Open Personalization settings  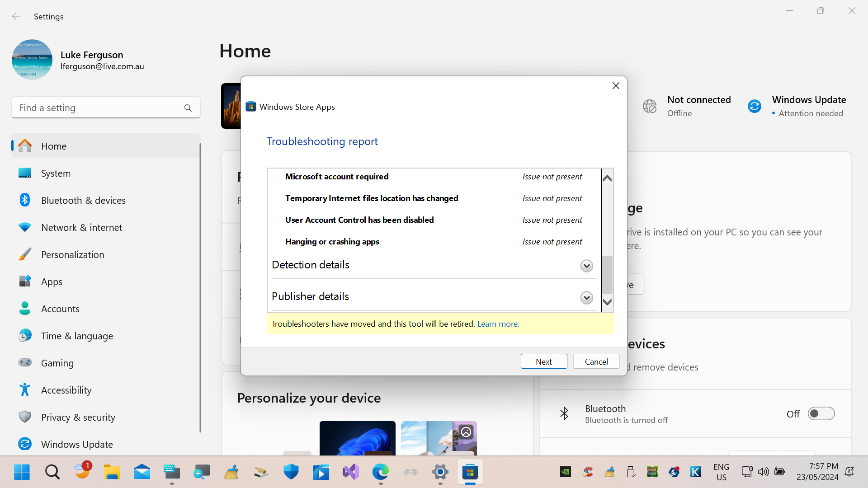click(x=106, y=254)
